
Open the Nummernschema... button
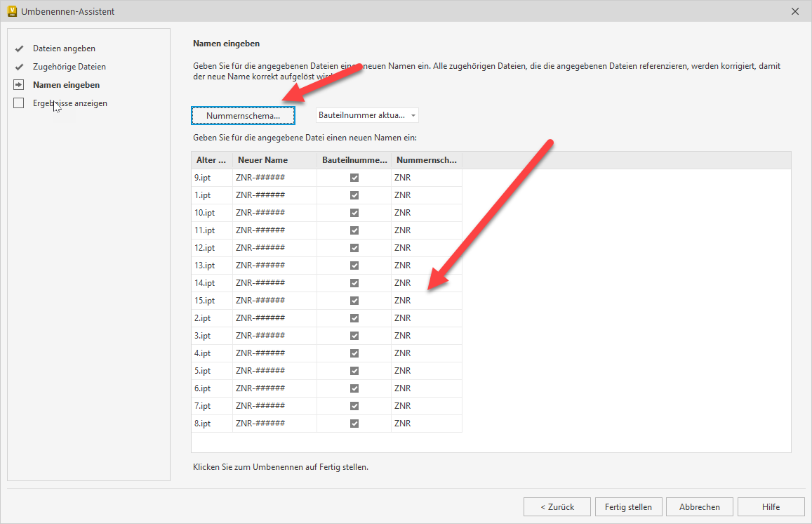pos(243,115)
